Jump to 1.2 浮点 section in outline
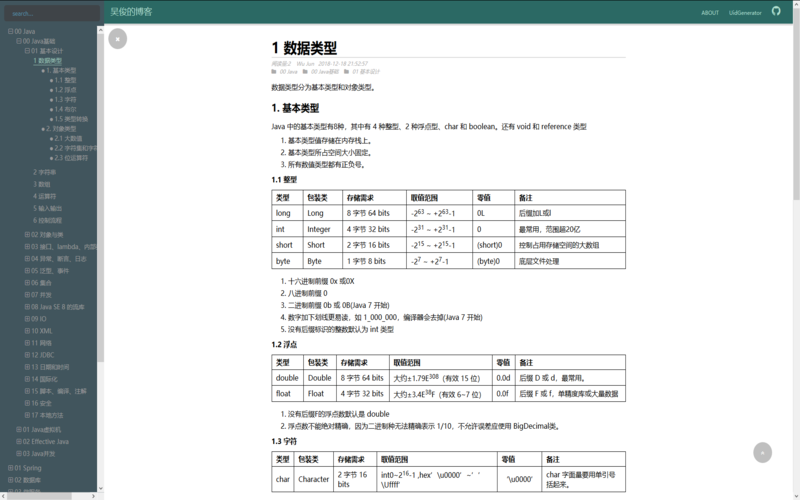The width and height of the screenshot is (800, 500). [64, 89]
